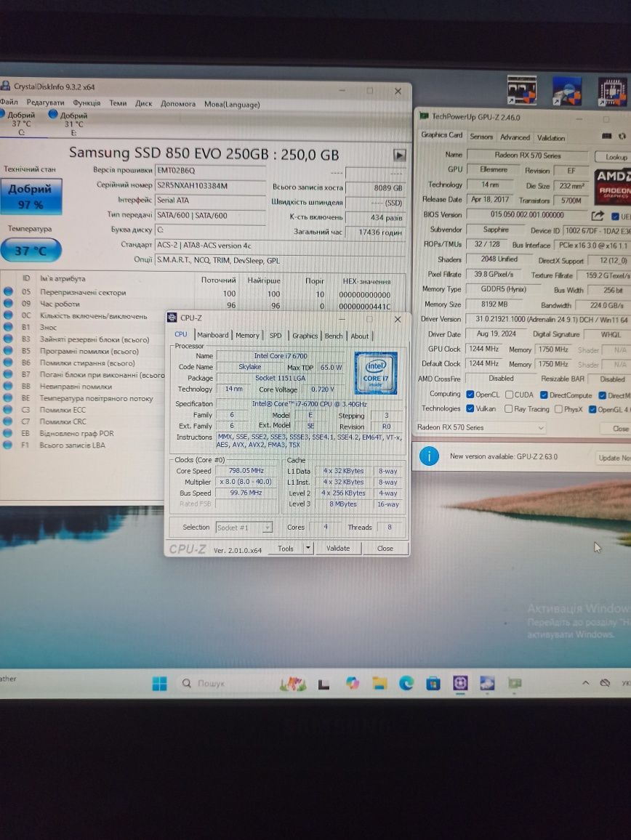Open the Функція menu
The image size is (631, 840).
tap(87, 103)
